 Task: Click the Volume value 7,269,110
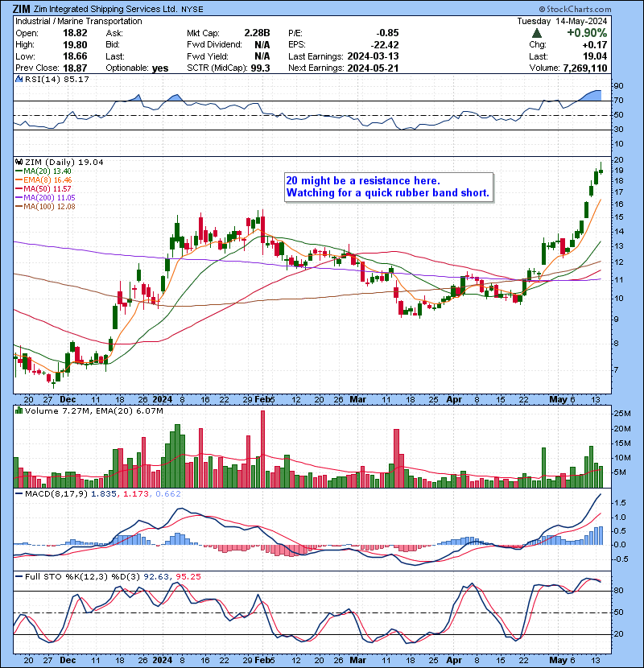pyautogui.click(x=584, y=68)
